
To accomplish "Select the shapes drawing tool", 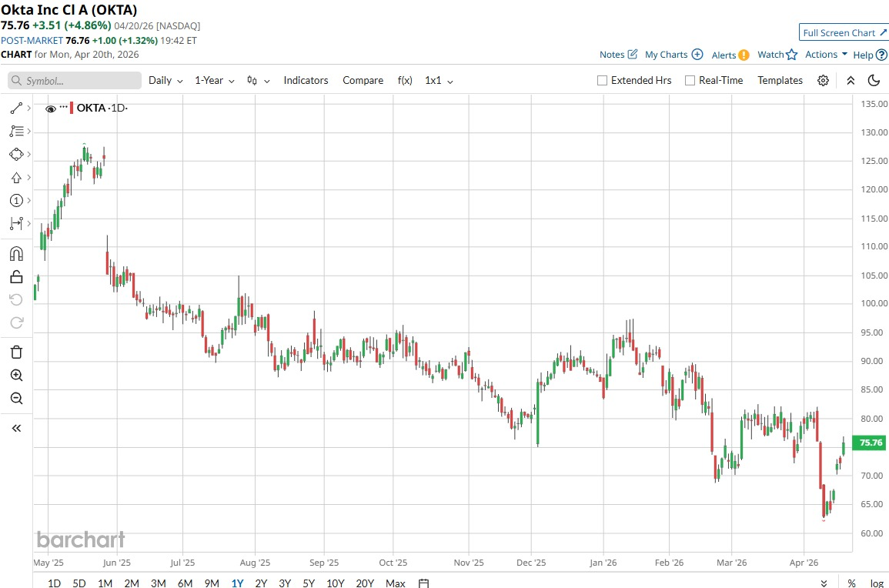I will point(16,154).
